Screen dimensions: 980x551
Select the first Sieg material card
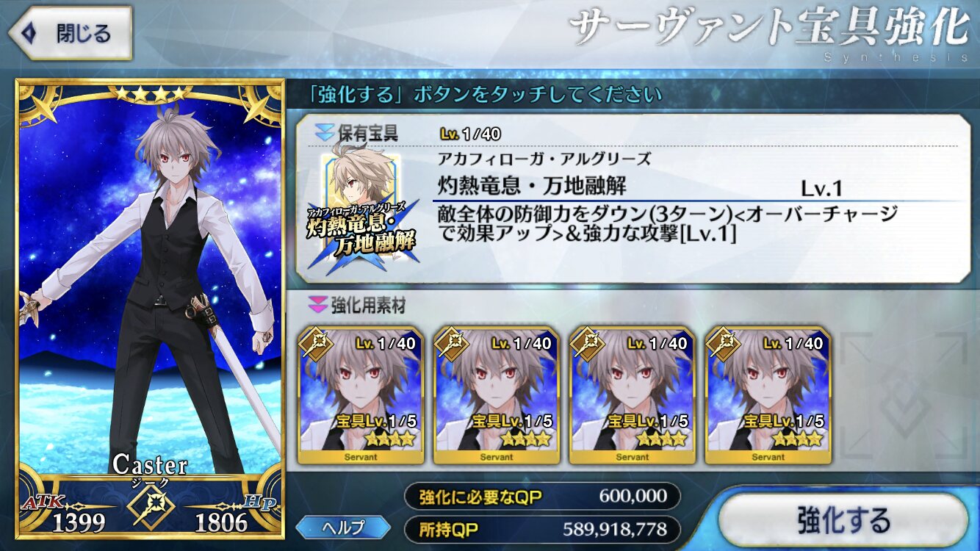pos(361,395)
